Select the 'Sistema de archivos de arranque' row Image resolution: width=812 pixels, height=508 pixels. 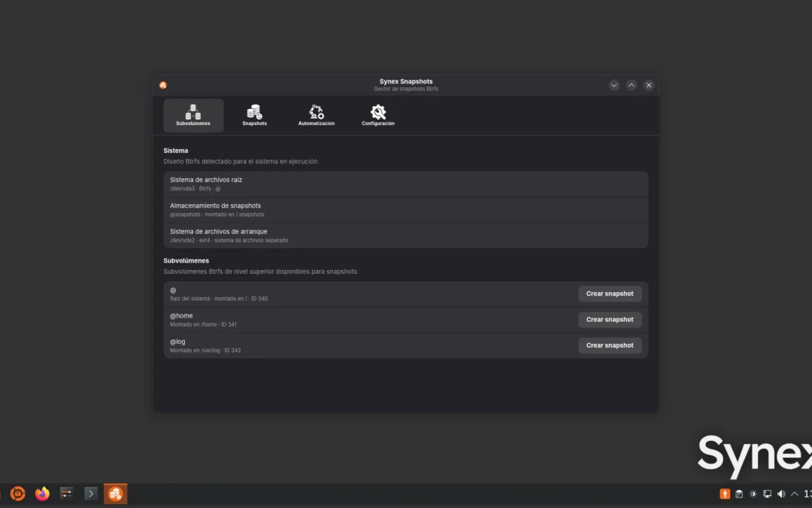(406, 236)
